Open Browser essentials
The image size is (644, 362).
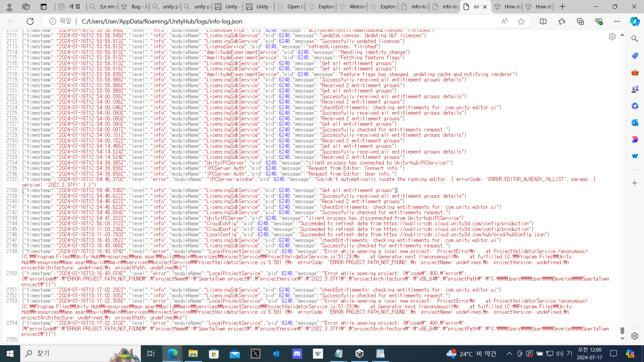pos(599,21)
